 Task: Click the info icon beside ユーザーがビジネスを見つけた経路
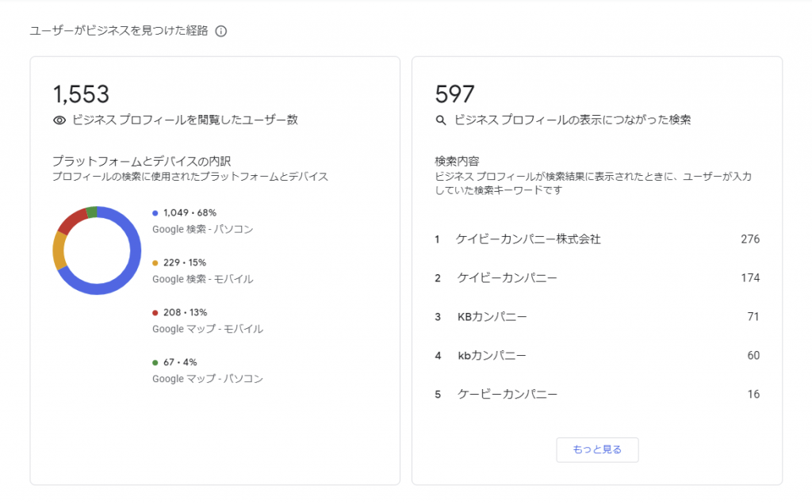(x=221, y=31)
